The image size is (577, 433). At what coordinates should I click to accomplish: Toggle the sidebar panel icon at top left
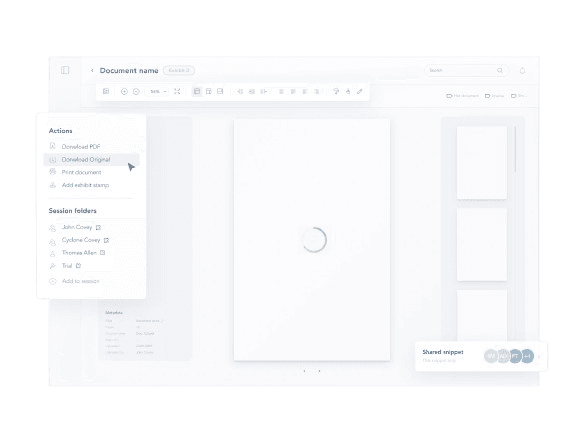(x=65, y=70)
